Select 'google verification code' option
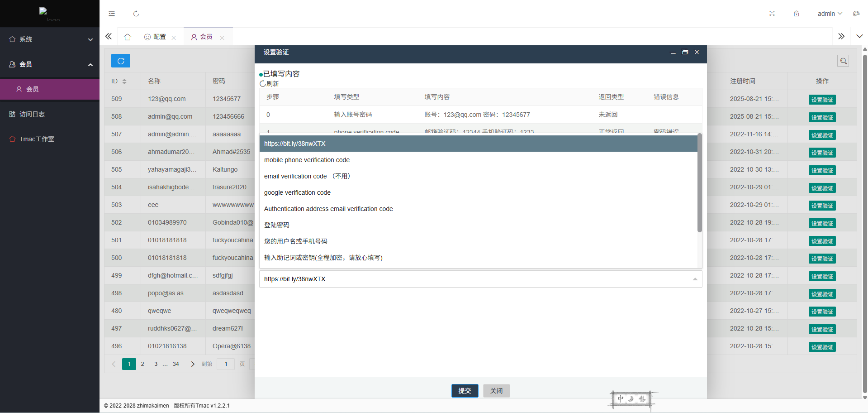868x413 pixels. pos(297,192)
